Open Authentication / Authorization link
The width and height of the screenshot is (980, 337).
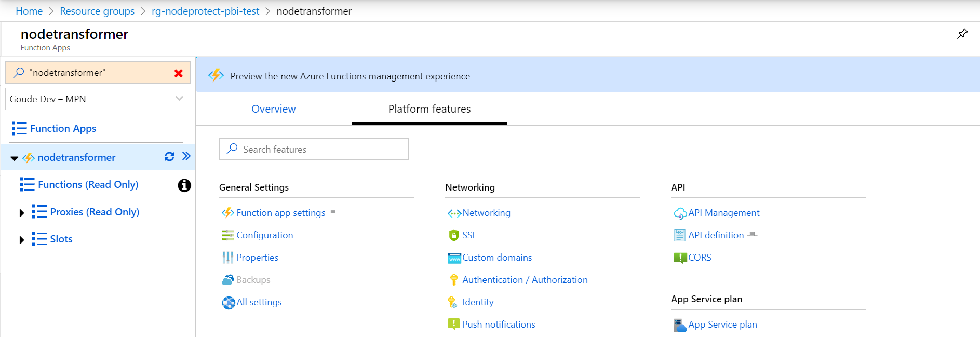tap(525, 280)
